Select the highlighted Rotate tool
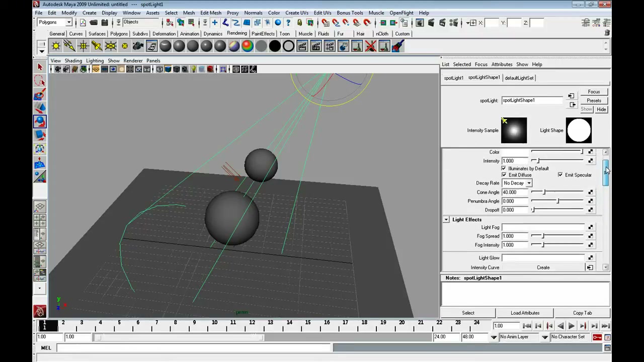Viewport: 644px width, 362px height. (40, 121)
